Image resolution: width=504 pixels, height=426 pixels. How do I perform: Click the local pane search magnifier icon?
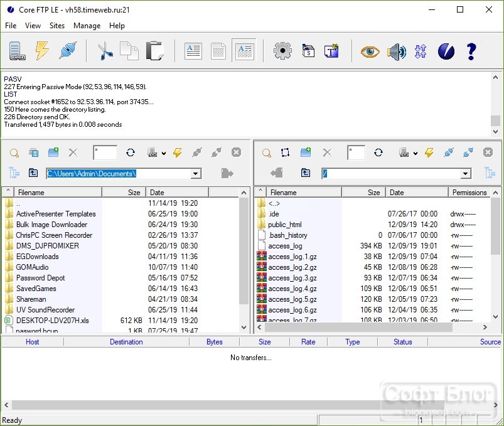[14, 152]
